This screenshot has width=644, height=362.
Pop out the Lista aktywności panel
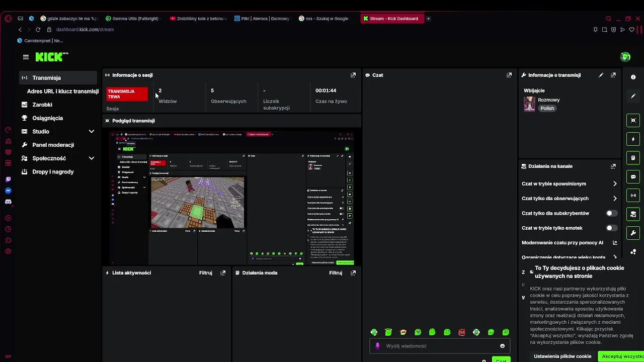(x=223, y=273)
